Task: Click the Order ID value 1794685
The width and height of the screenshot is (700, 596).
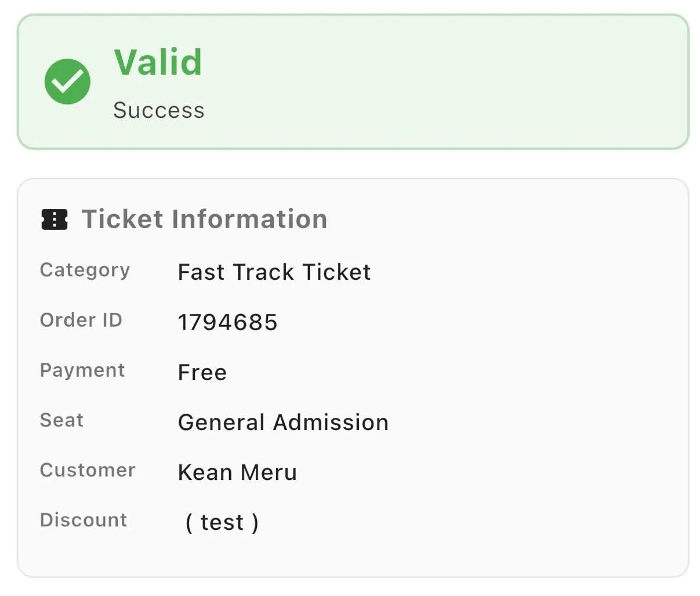Action: tap(228, 322)
